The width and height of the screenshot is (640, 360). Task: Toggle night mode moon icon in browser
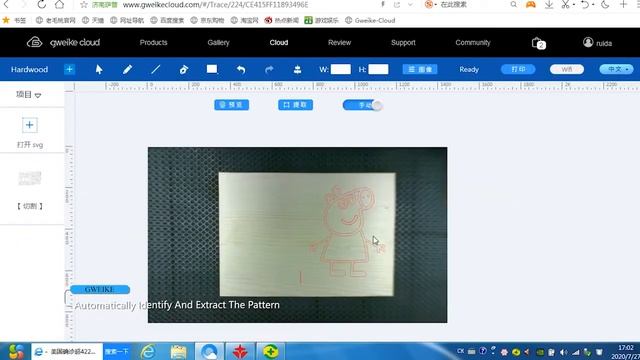(605, 4)
